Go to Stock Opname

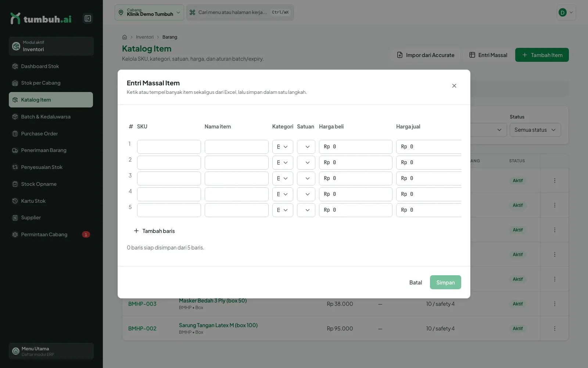pyautogui.click(x=51, y=184)
